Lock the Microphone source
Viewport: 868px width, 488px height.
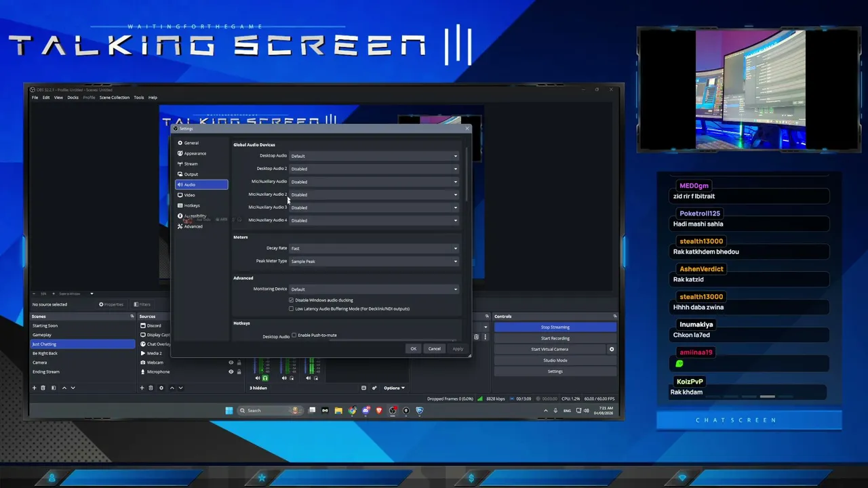coord(239,371)
